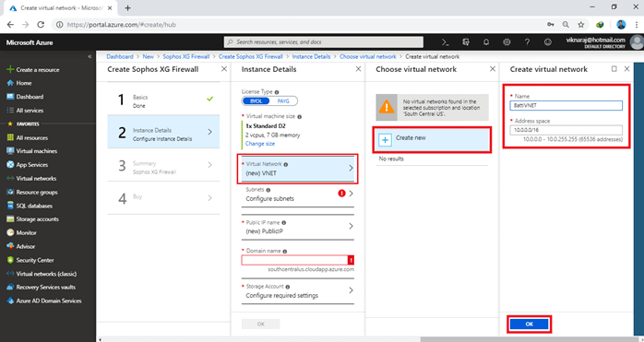Open step 2 Instance Details
Viewport: 644px width, 342px height.
click(x=163, y=132)
